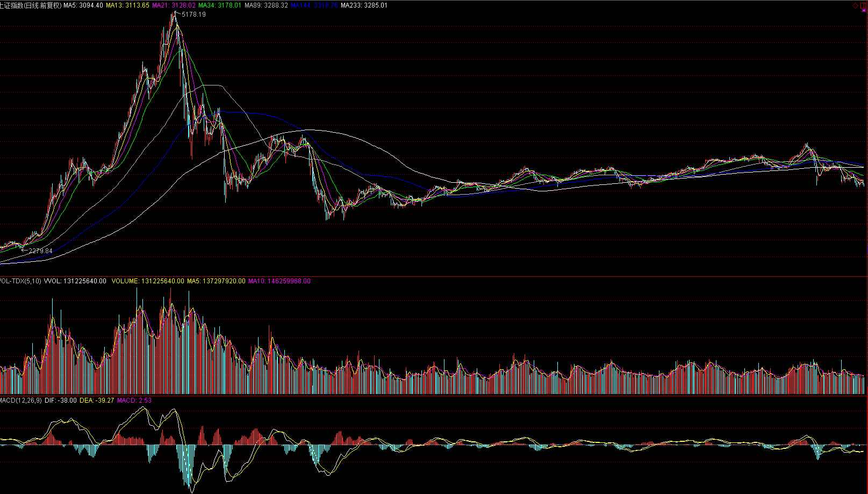Click the small magenta marker below the panel icon
This screenshot has height=494, width=868.
coord(864,11)
